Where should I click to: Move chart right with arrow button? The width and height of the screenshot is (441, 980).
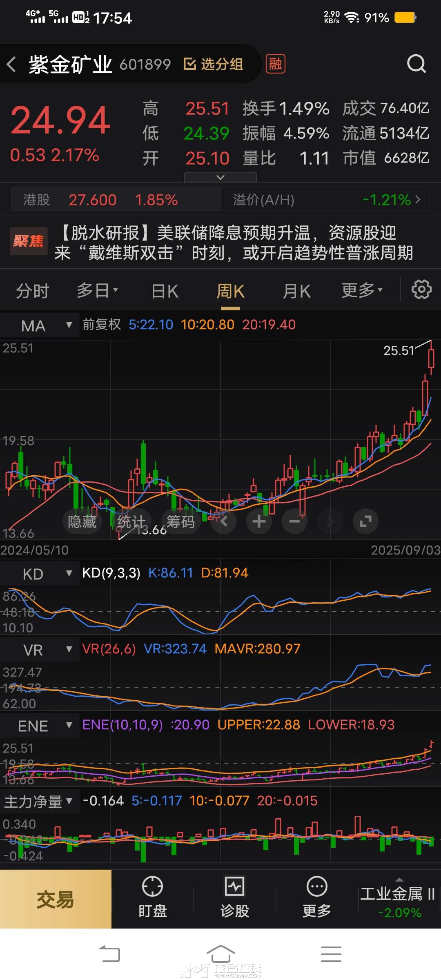point(330,521)
